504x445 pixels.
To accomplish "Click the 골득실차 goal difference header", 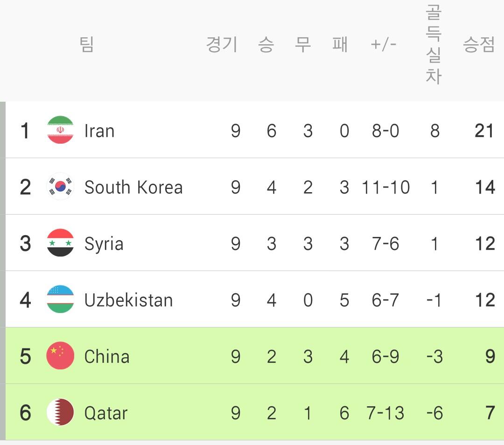I will [433, 45].
